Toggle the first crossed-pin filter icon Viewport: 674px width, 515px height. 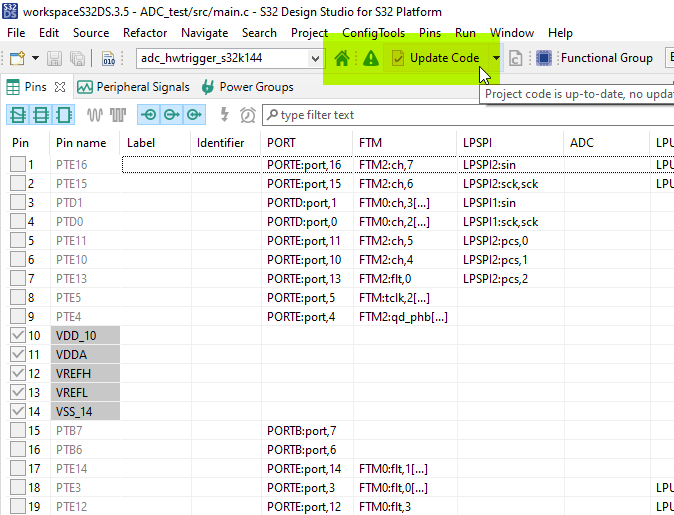[18, 115]
